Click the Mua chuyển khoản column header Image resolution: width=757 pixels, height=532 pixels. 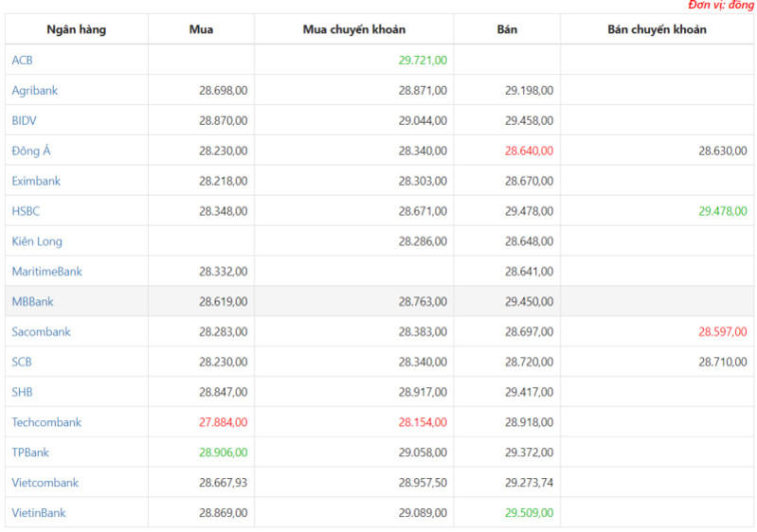354,29
